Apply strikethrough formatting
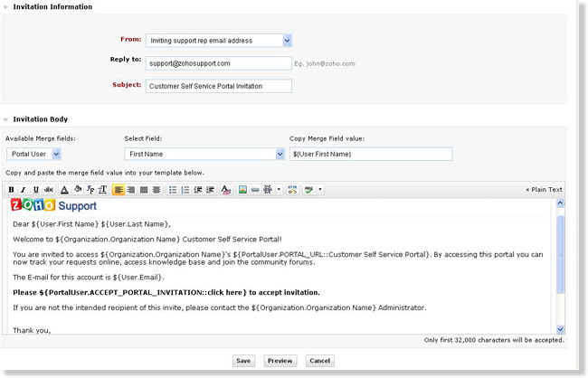Image resolution: width=588 pixels, height=378 pixels. pyautogui.click(x=49, y=190)
